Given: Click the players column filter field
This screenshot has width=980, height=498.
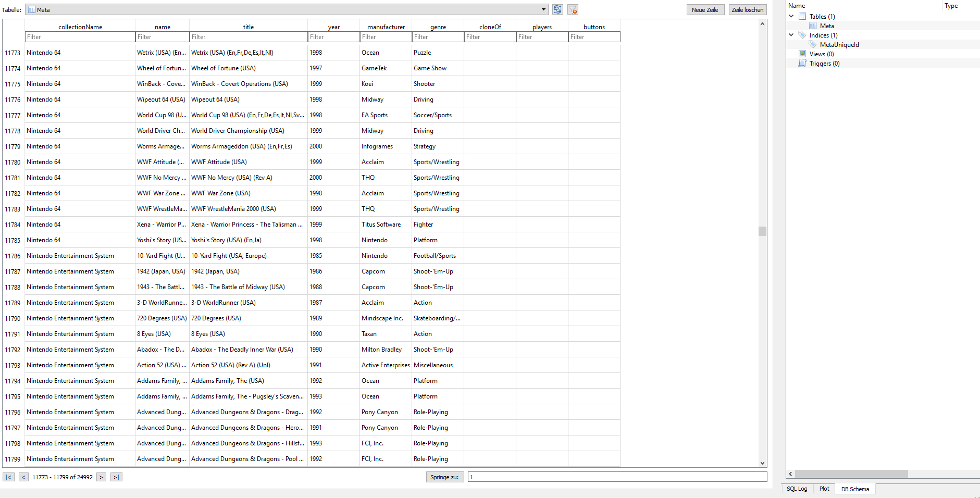Looking at the screenshot, I should coord(542,37).
